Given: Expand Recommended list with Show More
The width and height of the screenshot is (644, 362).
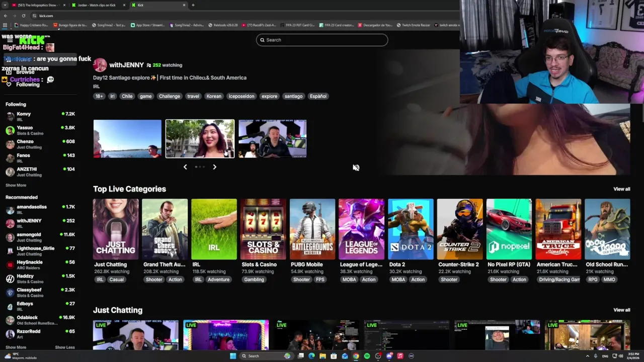Looking at the screenshot, I should (16, 347).
